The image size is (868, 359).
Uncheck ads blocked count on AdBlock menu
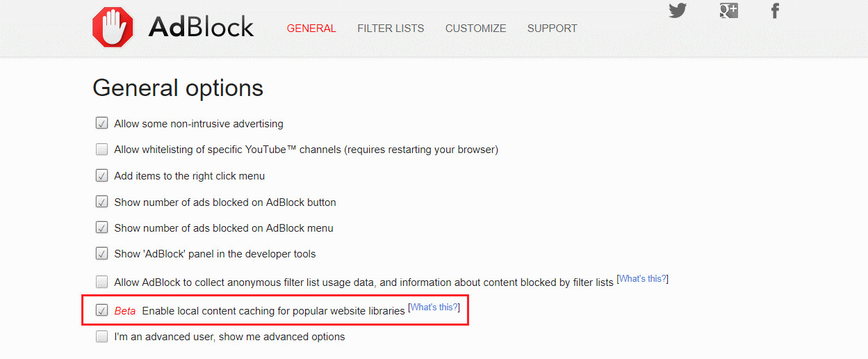click(x=102, y=228)
